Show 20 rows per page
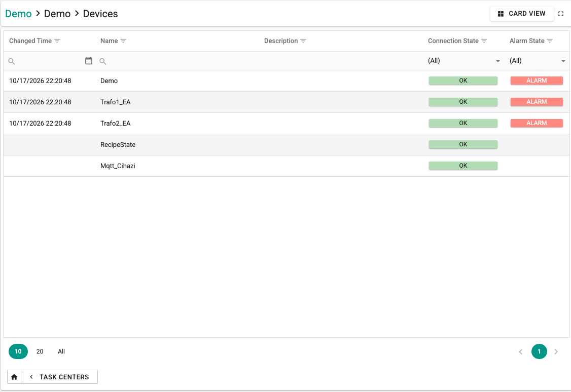 click(x=40, y=351)
